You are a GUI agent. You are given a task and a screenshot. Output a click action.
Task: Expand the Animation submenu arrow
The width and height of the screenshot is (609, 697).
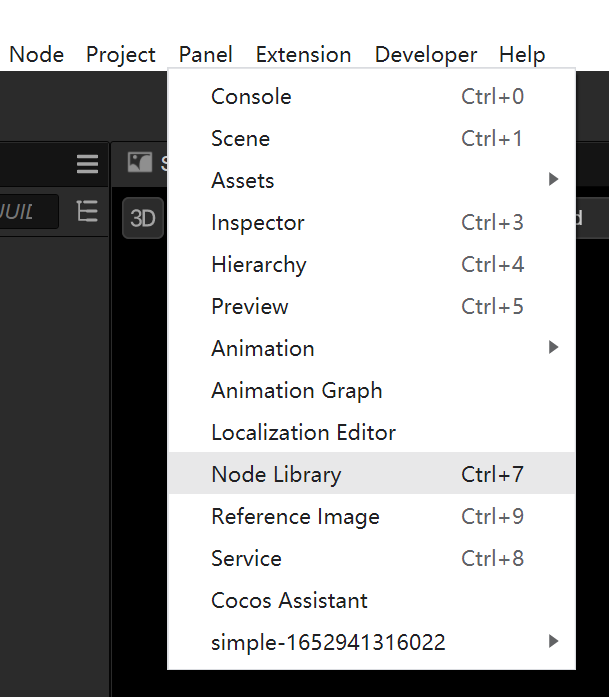pos(553,348)
